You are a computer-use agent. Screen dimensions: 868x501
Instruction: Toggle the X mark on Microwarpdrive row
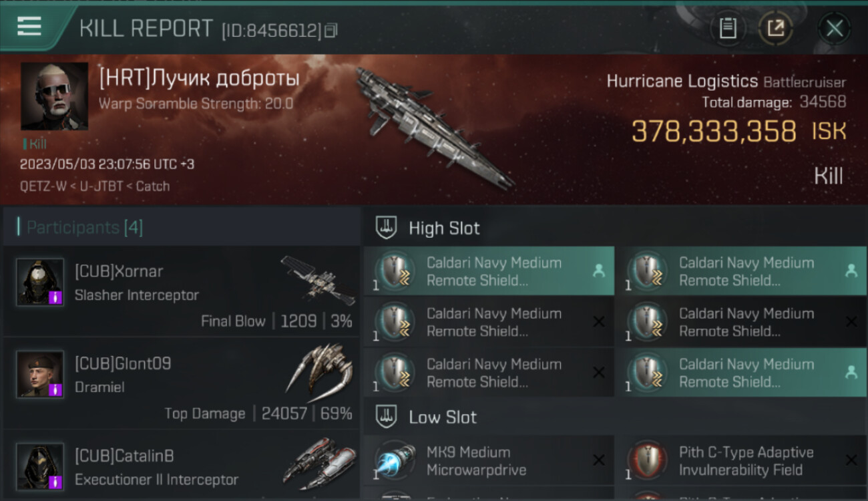[599, 460]
